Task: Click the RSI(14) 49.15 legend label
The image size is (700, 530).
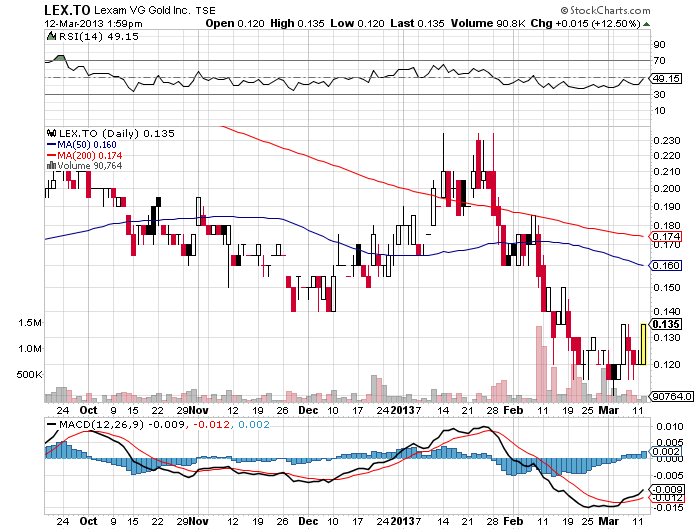Action: click(x=99, y=36)
